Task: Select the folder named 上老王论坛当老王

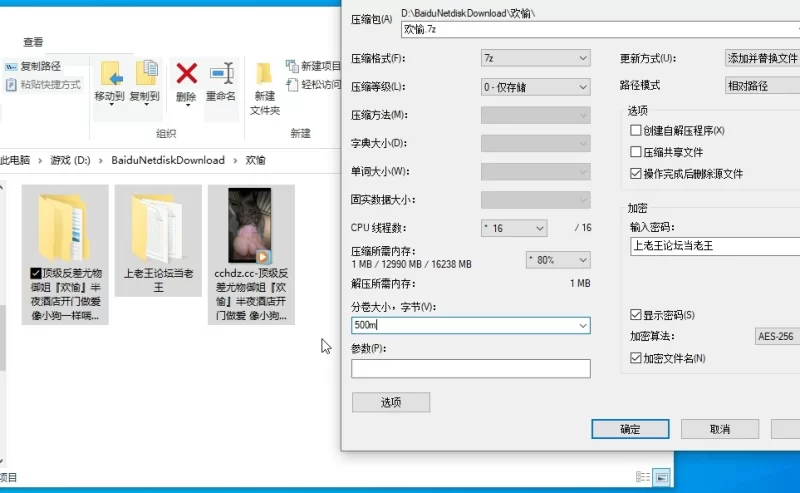Action: 158,241
